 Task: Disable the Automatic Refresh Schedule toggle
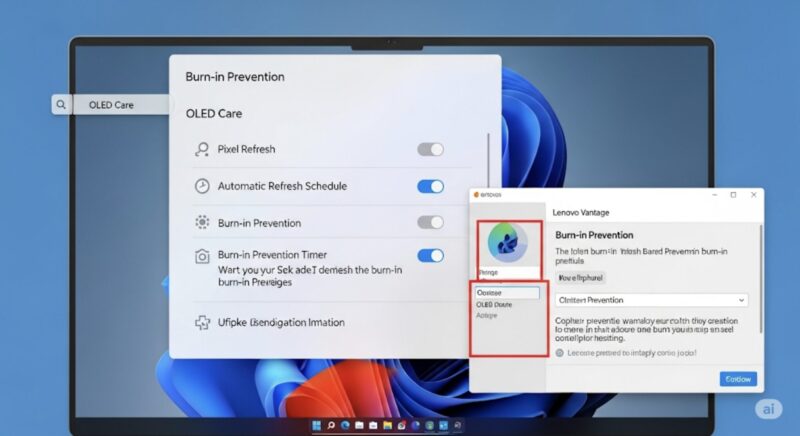pyautogui.click(x=431, y=187)
